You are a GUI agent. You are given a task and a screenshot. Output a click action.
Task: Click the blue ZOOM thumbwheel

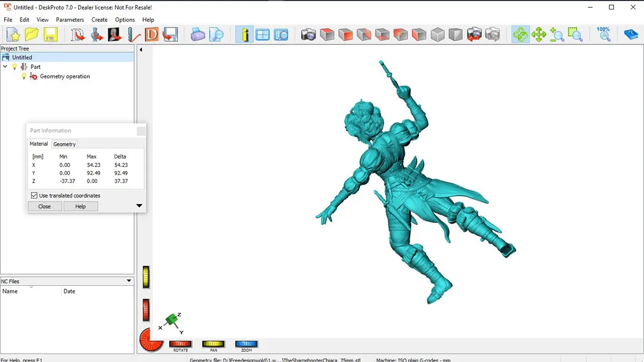246,344
